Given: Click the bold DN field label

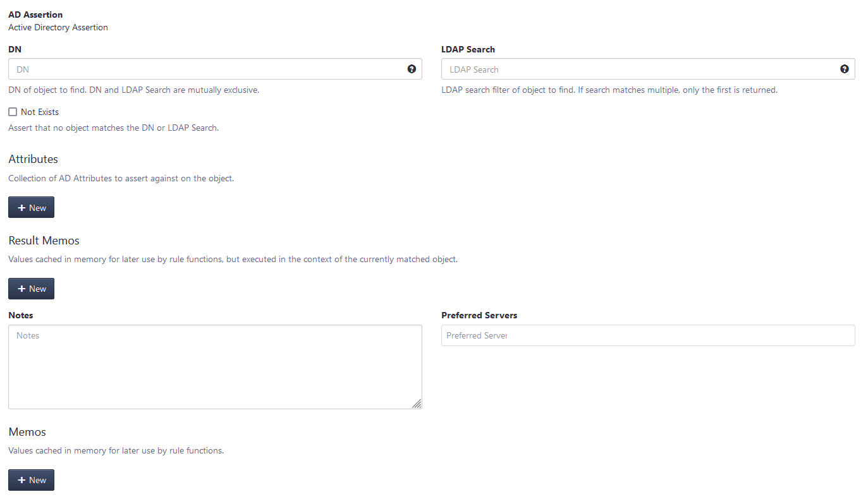Looking at the screenshot, I should pyautogui.click(x=15, y=49).
